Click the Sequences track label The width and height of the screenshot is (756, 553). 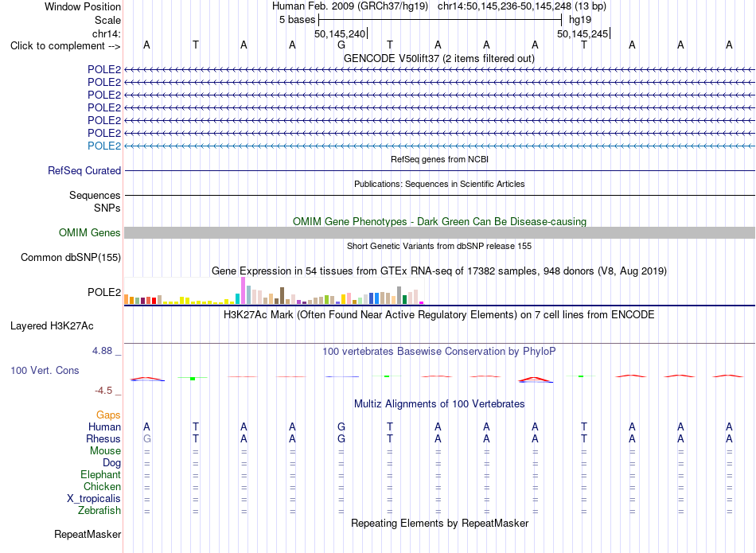point(95,195)
